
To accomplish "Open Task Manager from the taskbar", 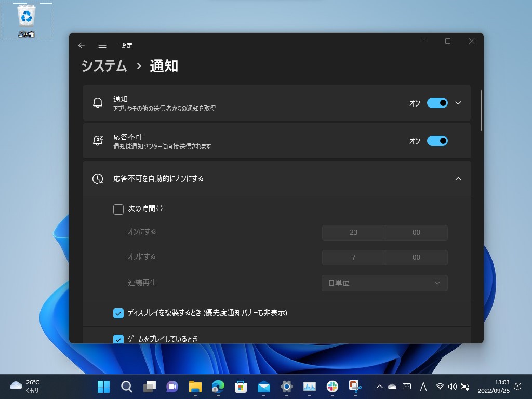I will click(309, 387).
